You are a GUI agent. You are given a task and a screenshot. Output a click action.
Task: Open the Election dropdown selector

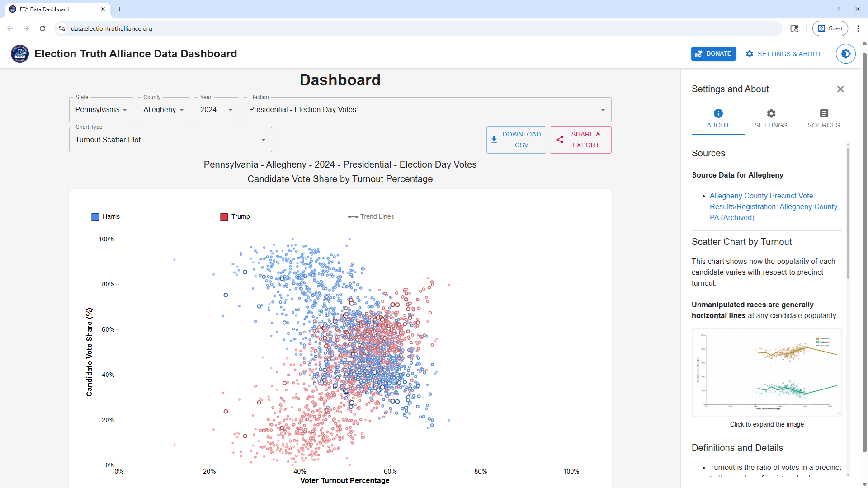pyautogui.click(x=427, y=110)
